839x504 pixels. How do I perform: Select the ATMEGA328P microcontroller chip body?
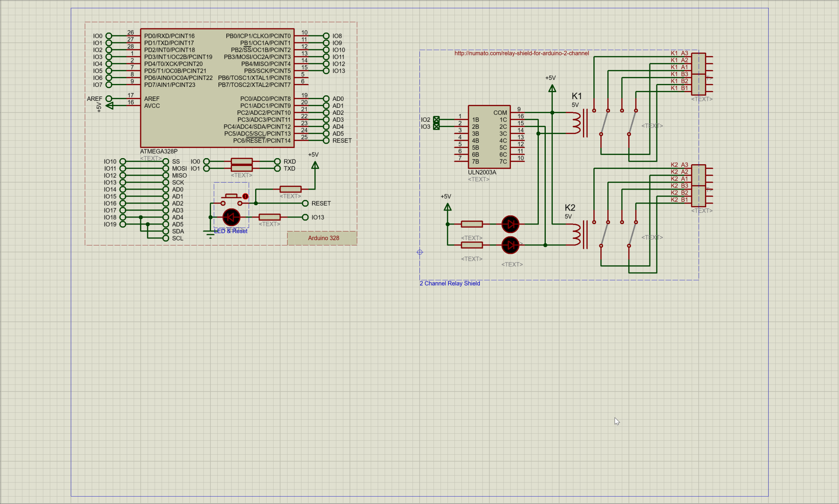click(x=217, y=88)
